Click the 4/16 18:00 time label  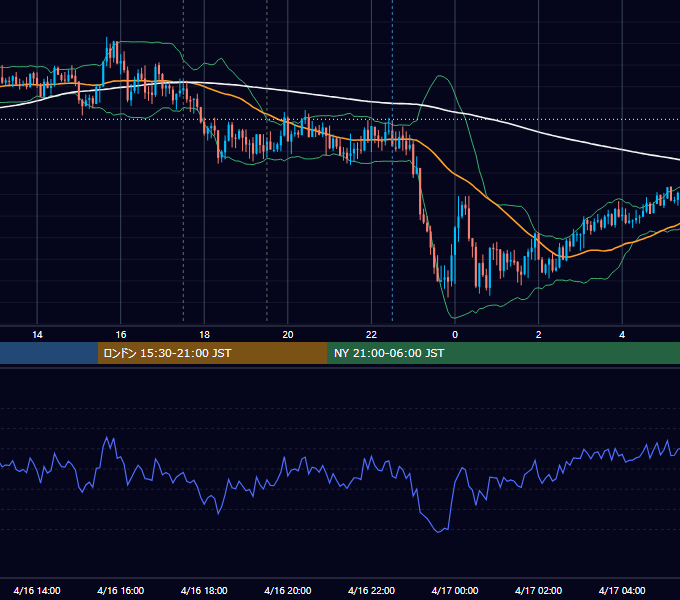click(x=204, y=590)
